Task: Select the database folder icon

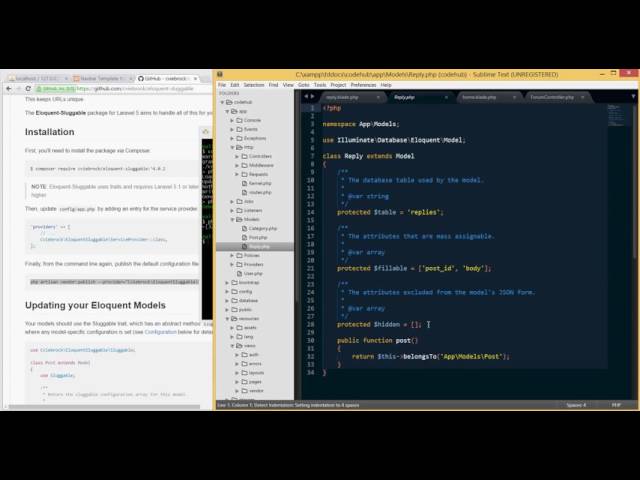Action: pyautogui.click(x=235, y=300)
